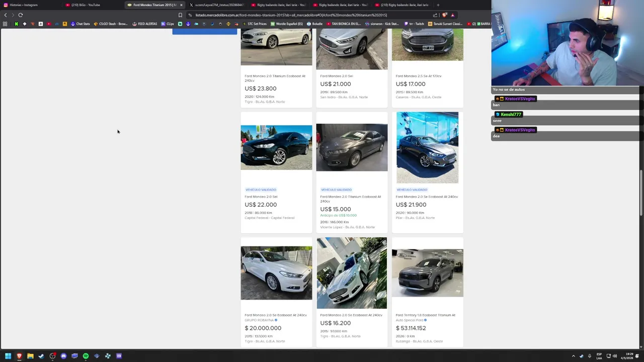Open the Tanuki Sunset Classic bookmark

point(445,24)
